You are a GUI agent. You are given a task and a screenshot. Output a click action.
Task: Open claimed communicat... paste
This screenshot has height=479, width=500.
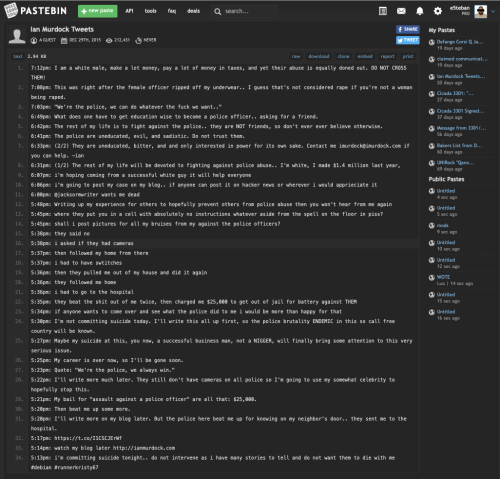(462, 59)
